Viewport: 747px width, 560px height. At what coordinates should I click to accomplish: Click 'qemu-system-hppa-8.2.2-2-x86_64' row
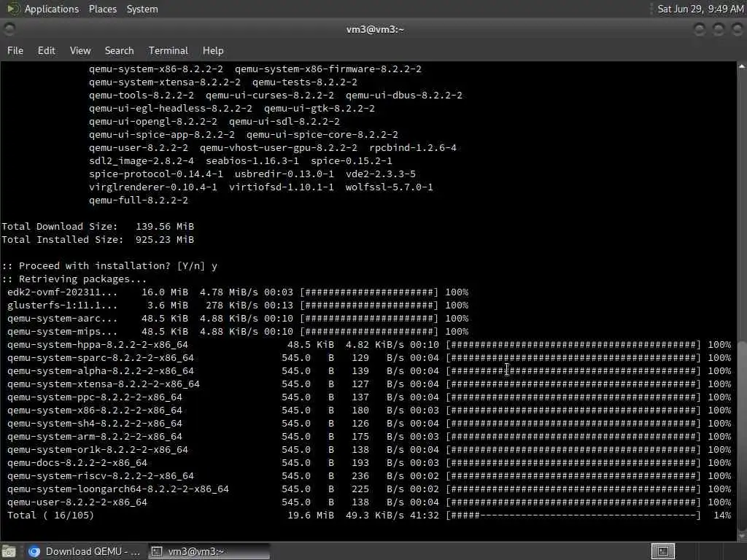(369, 345)
